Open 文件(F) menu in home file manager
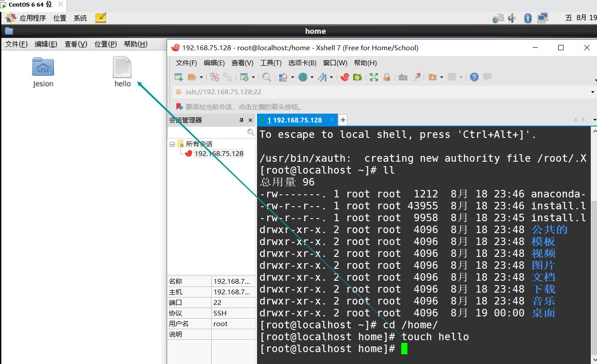 pyautogui.click(x=16, y=44)
